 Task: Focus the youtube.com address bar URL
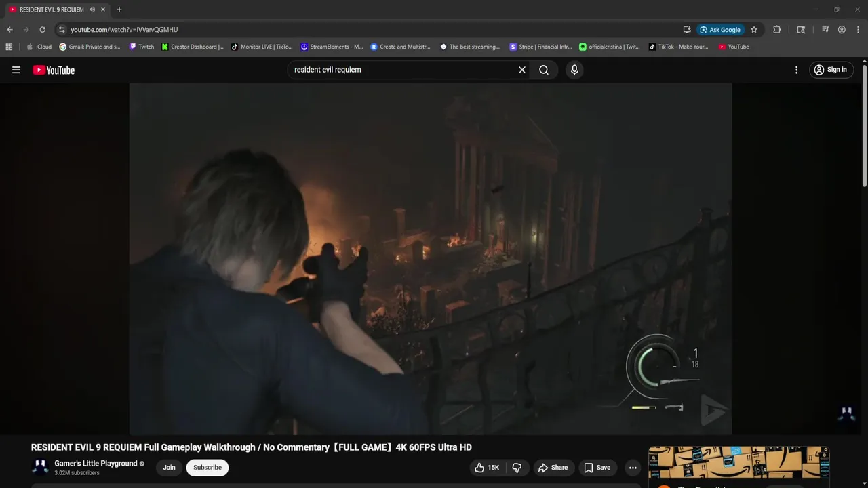124,30
